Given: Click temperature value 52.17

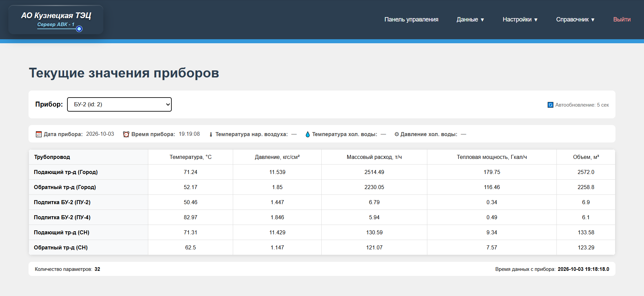Looking at the screenshot, I should [x=191, y=187].
